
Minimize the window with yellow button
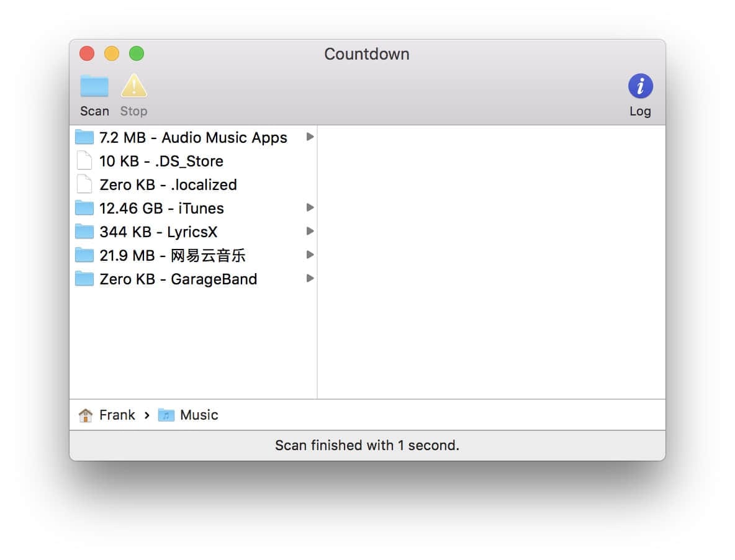pyautogui.click(x=112, y=53)
